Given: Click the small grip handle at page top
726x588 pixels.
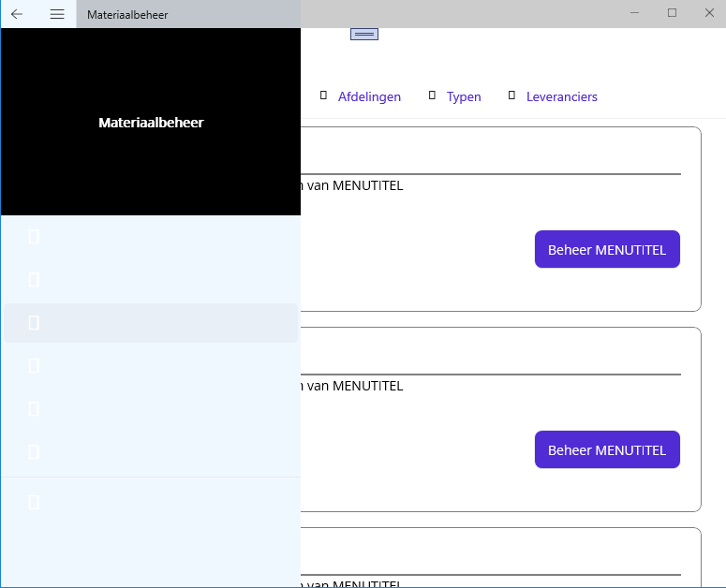Looking at the screenshot, I should pyautogui.click(x=364, y=35).
